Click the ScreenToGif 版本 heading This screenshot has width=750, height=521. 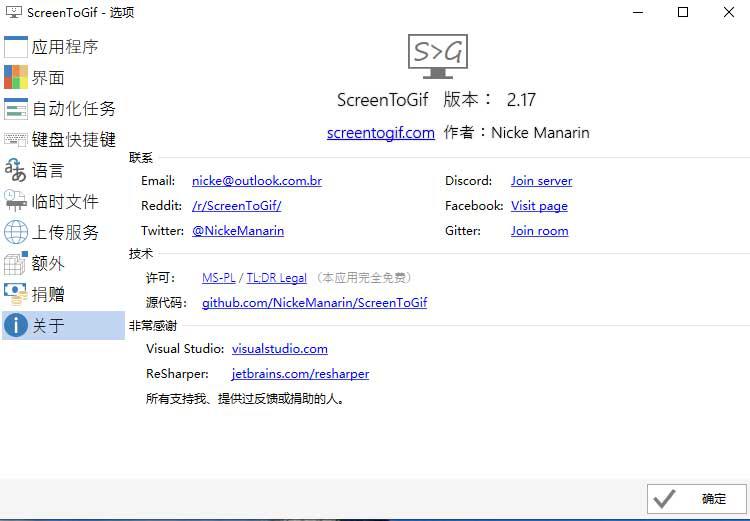[414, 100]
